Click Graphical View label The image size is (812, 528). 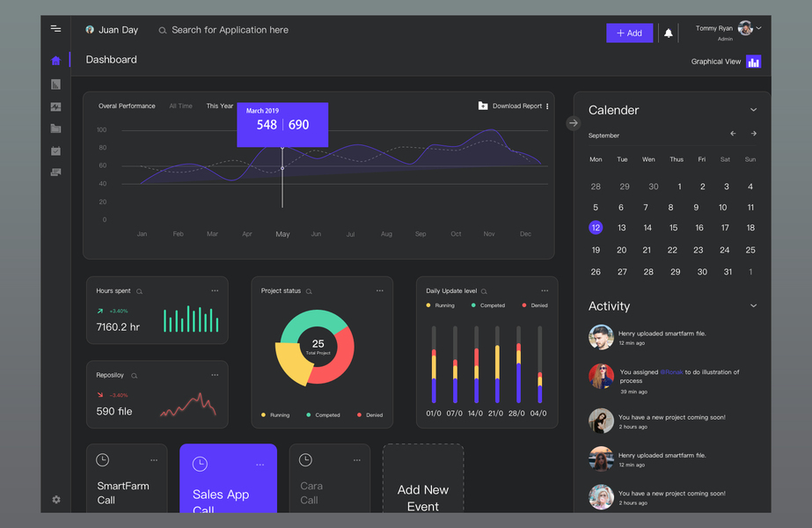(716, 62)
